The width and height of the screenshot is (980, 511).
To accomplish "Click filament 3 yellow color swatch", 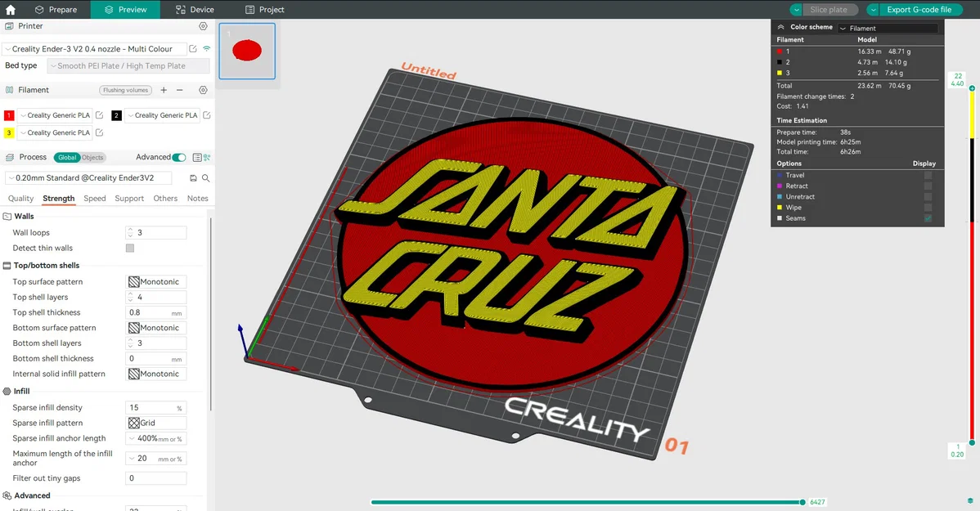I will pyautogui.click(x=9, y=132).
